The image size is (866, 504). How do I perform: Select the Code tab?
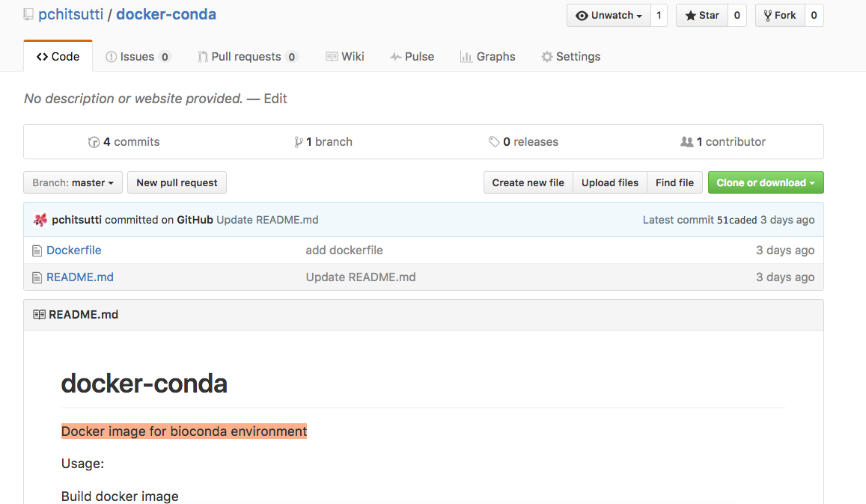tap(58, 56)
